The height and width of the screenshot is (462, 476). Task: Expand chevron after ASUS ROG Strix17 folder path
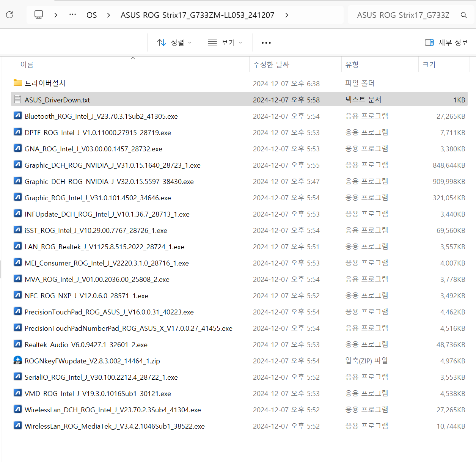click(287, 15)
